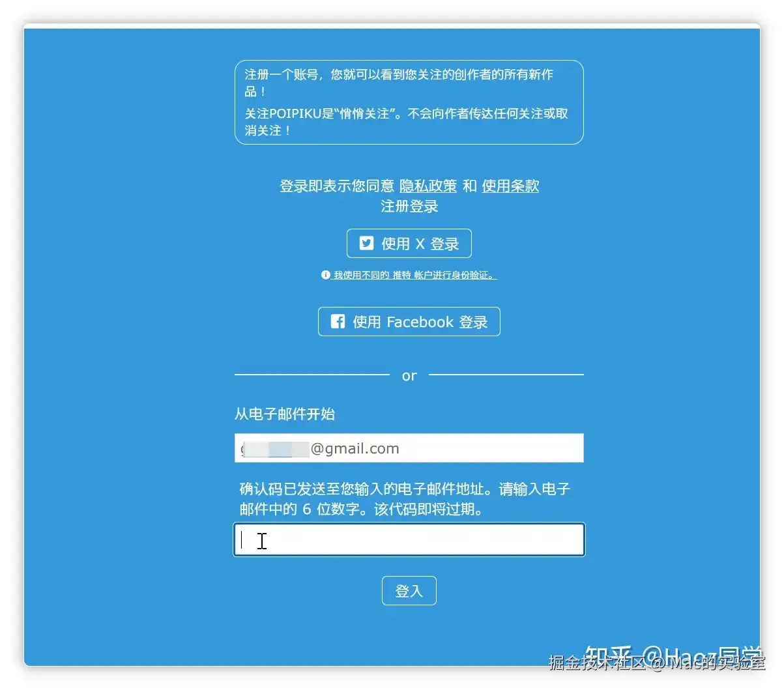Click the 关注POIPIKU是"悄悄关注" notice text
Screen dimensions: 784x690
point(407,122)
